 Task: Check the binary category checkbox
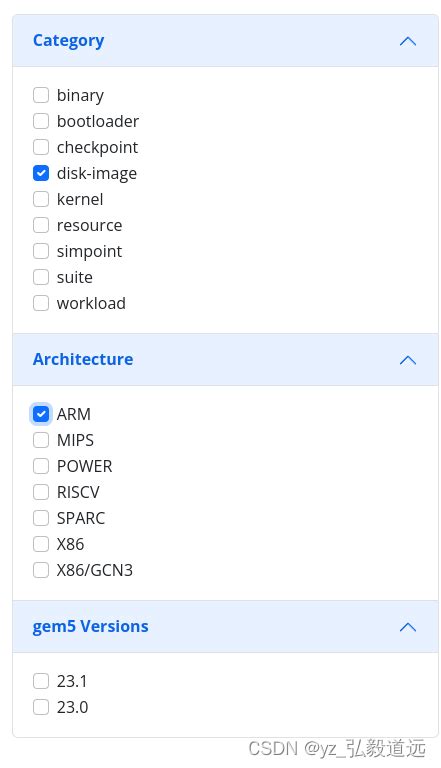41,95
